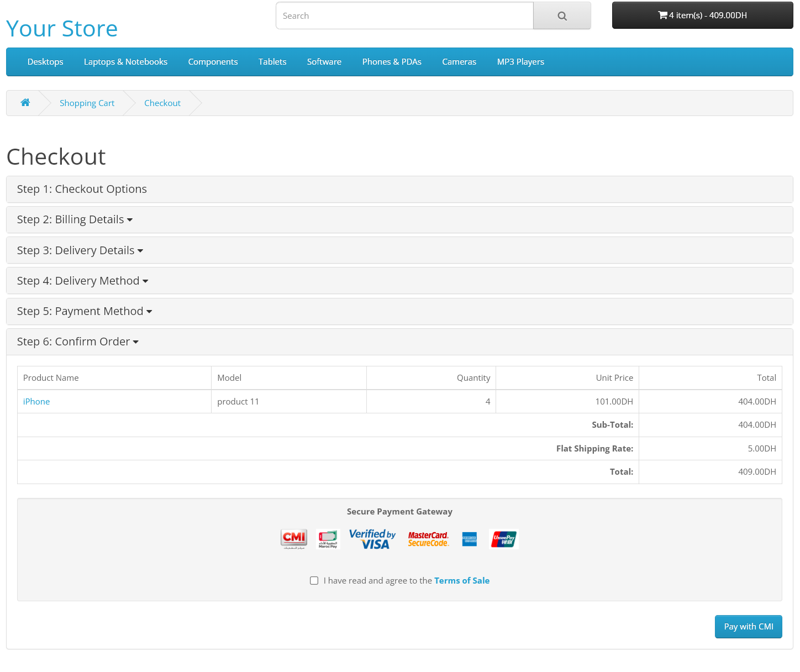Expand Step 2: Billing Details
The image size is (800, 672).
coord(75,220)
